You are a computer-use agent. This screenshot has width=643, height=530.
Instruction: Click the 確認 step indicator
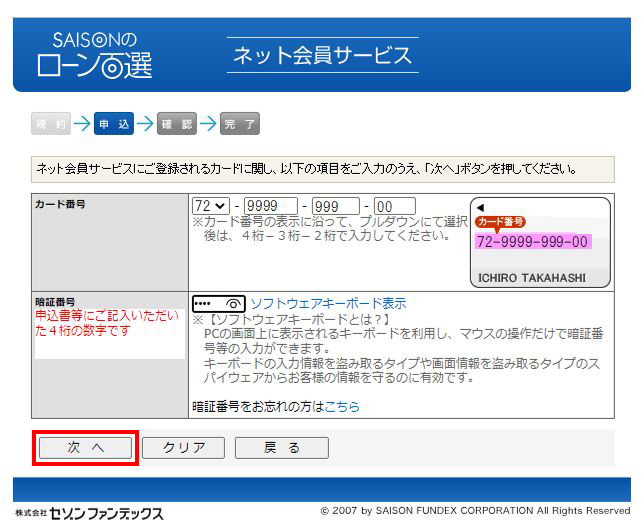point(176,125)
